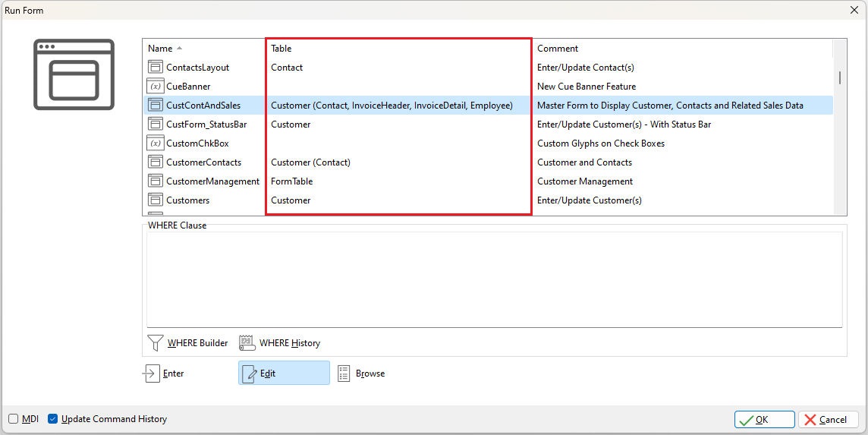Open the WHERE Builder
Viewport: 868px width, 435px height.
pyautogui.click(x=187, y=343)
